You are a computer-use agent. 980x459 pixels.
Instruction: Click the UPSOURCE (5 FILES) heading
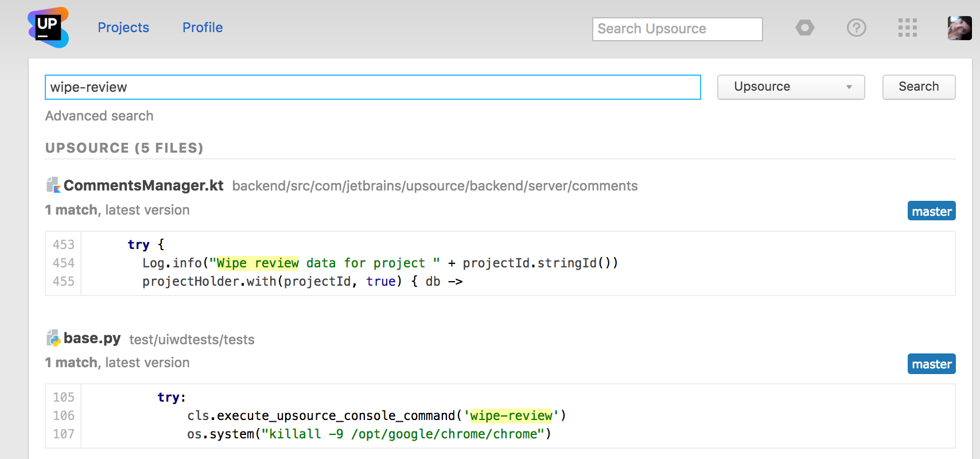tap(125, 148)
